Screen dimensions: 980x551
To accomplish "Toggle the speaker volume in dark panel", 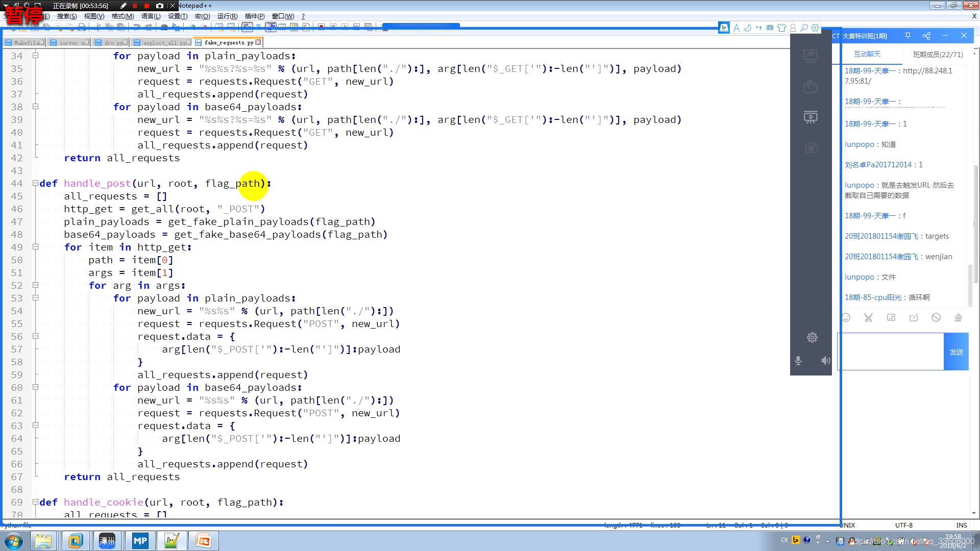I will pos(825,361).
